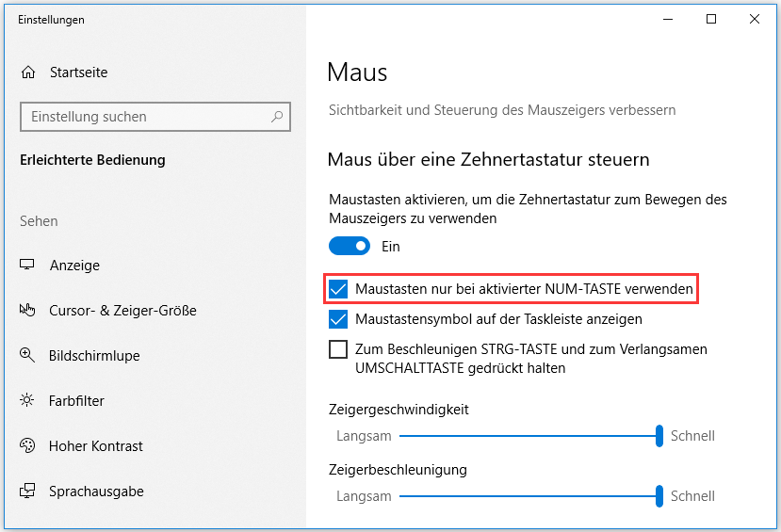Click the Erleichterte Bedienung heading
This screenshot has width=781, height=532.
pos(92,160)
